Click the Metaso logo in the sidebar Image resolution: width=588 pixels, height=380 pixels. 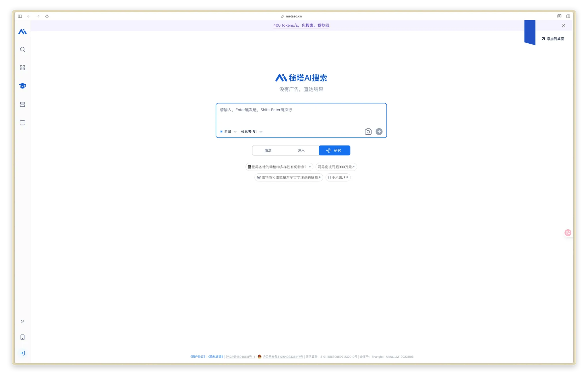22,32
